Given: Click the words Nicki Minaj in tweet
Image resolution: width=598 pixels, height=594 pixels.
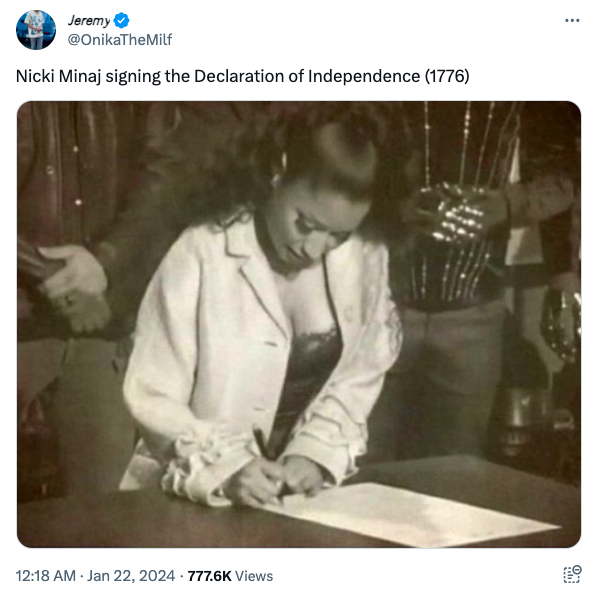Looking at the screenshot, I should 58,76.
